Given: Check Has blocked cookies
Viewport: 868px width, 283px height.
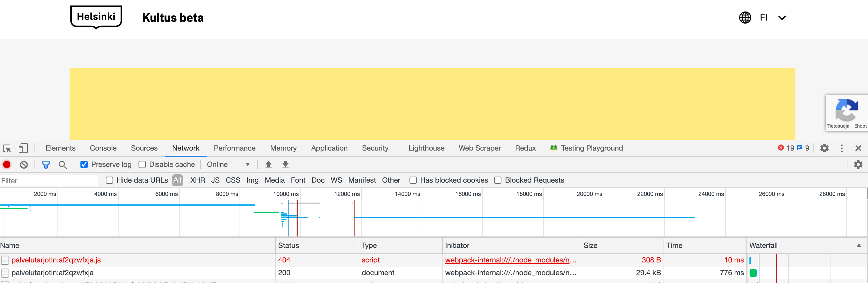Looking at the screenshot, I should tap(413, 180).
